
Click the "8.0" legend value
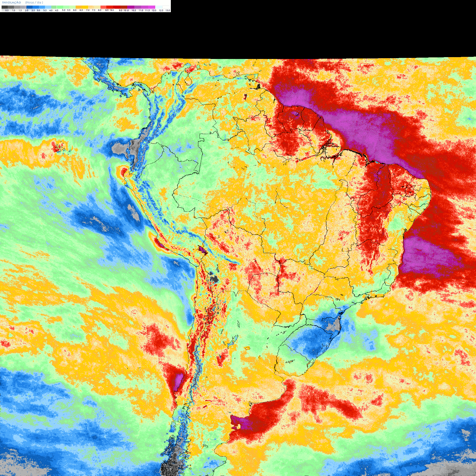point(100,10)
